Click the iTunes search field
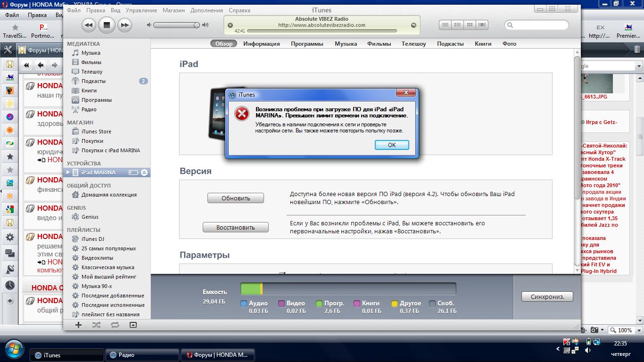644x362 pixels. pos(537,25)
